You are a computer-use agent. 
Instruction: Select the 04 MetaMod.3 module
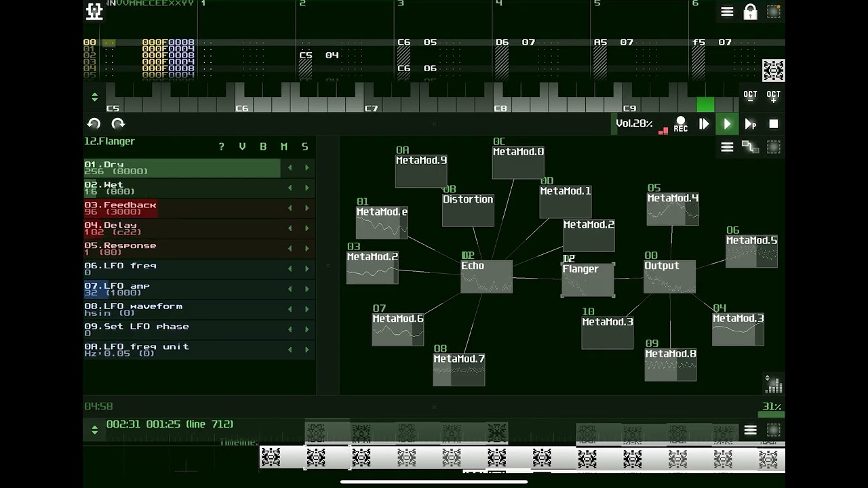[x=738, y=329]
